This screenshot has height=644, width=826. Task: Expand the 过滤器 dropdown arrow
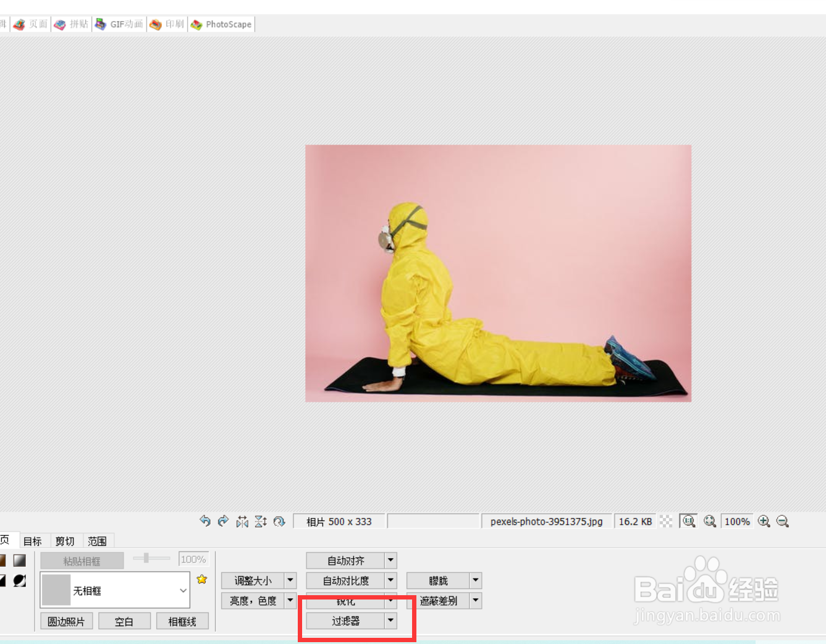pyautogui.click(x=390, y=621)
